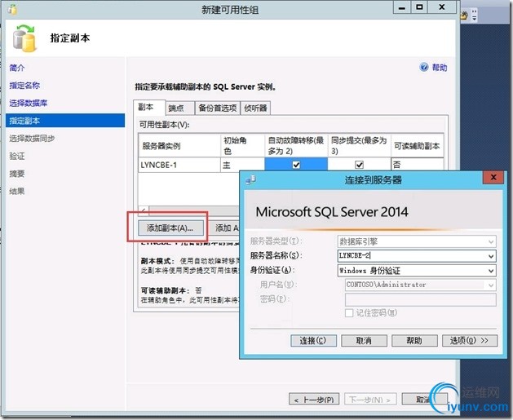Open the 备份首选项 tab
This screenshot has width=513, height=420.
218,108
